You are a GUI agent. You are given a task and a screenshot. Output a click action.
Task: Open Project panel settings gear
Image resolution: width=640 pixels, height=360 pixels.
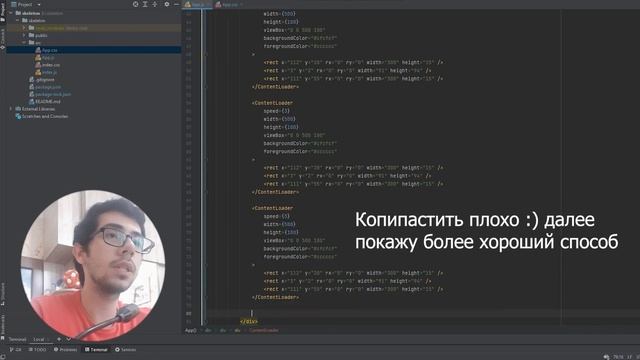(x=167, y=4)
